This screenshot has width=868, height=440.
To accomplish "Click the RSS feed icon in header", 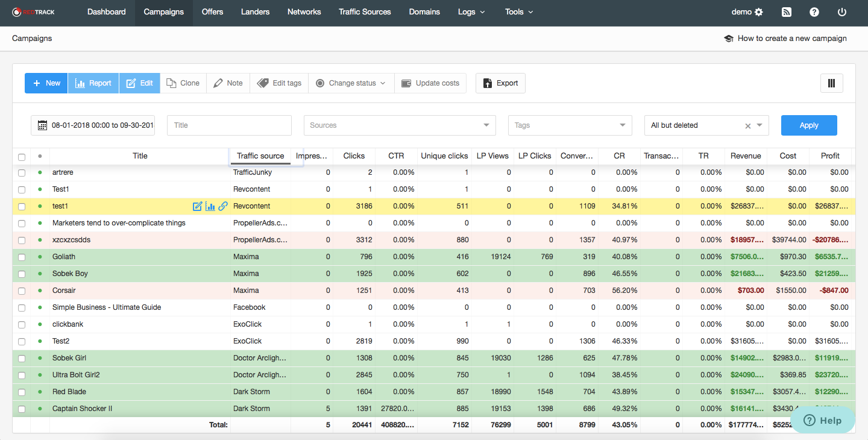I will tap(787, 12).
